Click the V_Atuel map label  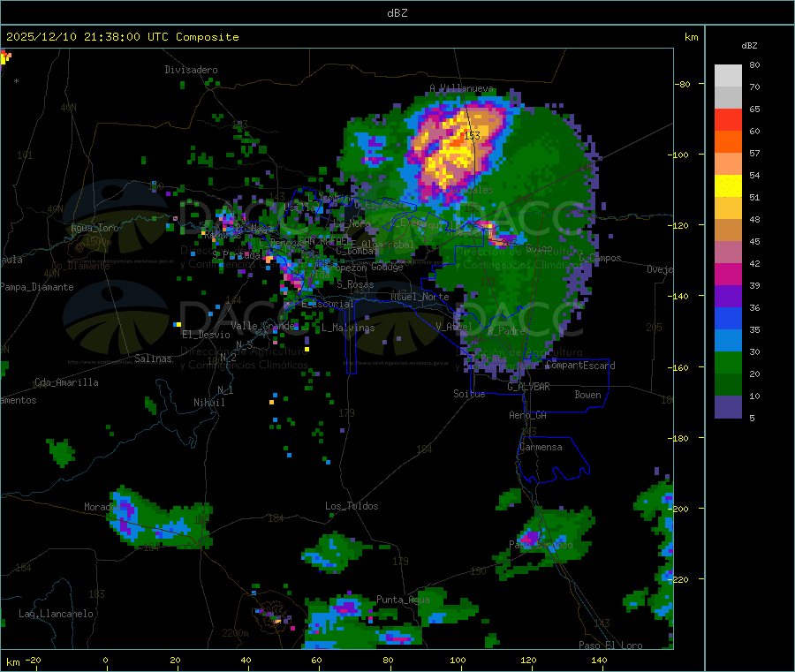pos(454,327)
